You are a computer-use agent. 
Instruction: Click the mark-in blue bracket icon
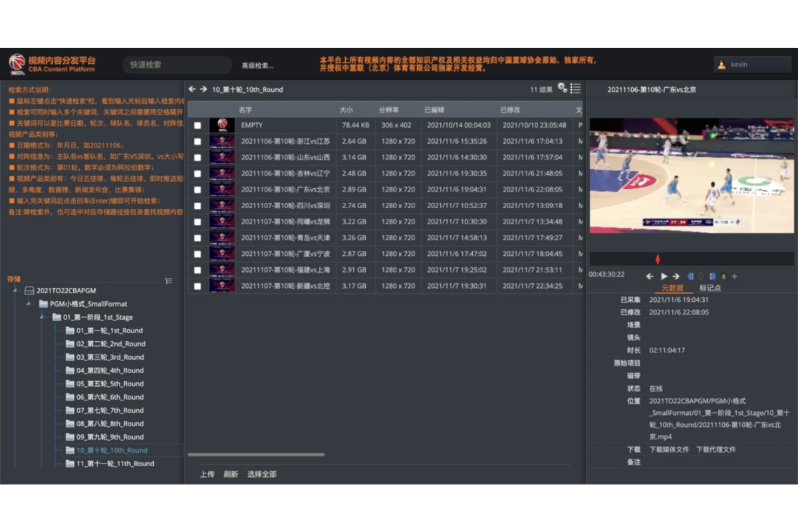[690, 276]
